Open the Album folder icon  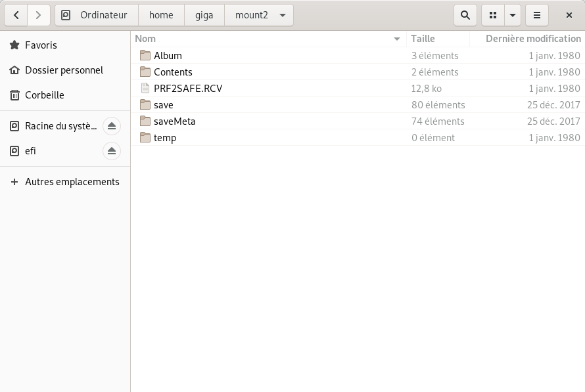coord(145,56)
